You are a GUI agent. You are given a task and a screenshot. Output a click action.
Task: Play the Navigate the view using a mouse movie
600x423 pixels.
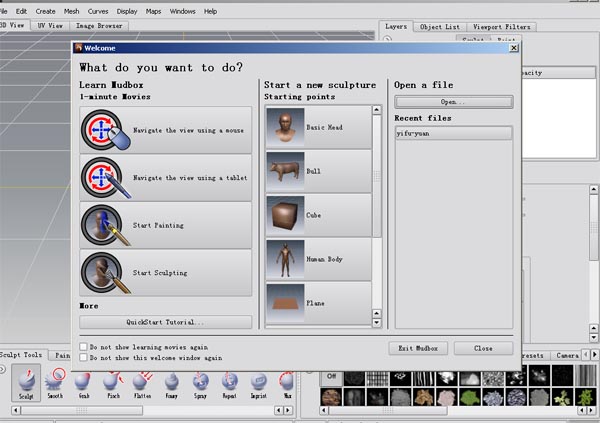pyautogui.click(x=166, y=130)
